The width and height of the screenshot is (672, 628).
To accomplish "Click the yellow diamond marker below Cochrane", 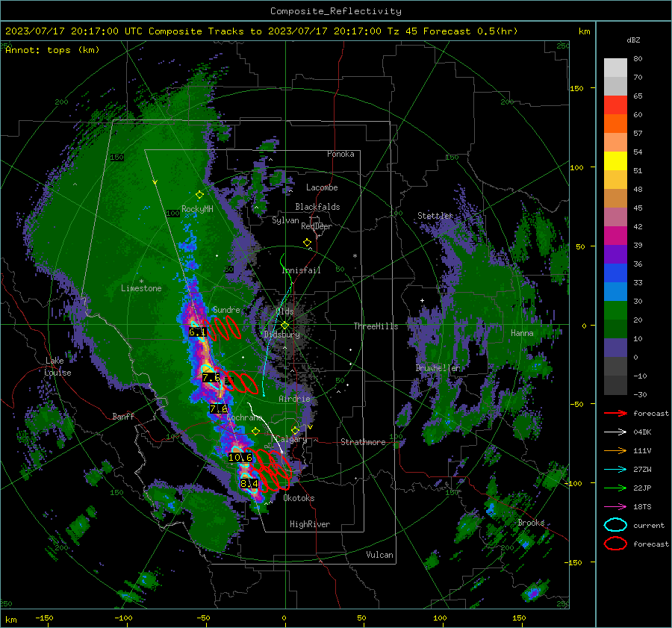I will point(255,432).
